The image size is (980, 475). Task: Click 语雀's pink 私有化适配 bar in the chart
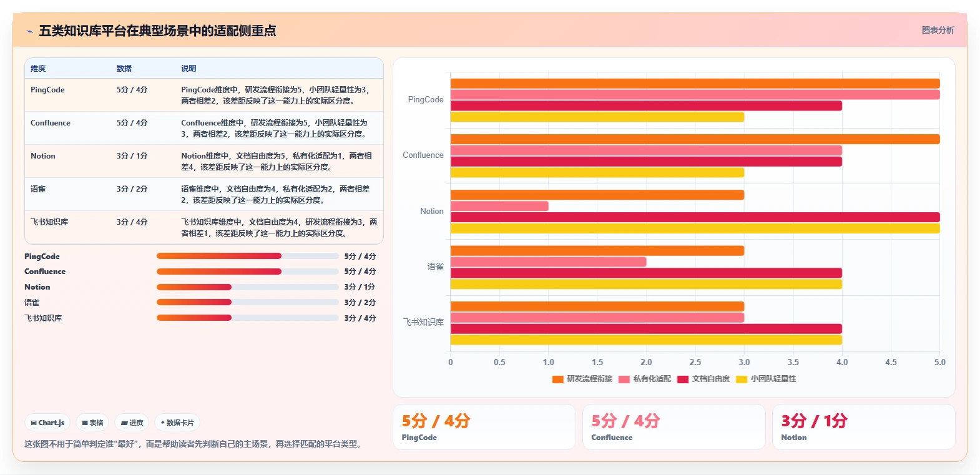point(549,262)
